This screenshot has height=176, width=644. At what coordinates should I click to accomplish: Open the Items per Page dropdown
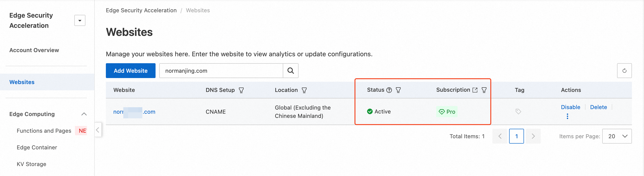pyautogui.click(x=617, y=136)
